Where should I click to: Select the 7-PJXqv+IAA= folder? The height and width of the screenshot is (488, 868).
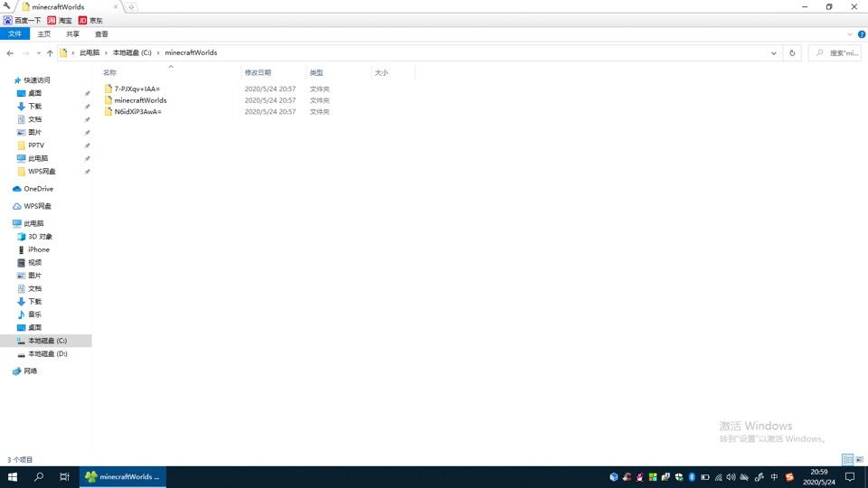point(132,89)
